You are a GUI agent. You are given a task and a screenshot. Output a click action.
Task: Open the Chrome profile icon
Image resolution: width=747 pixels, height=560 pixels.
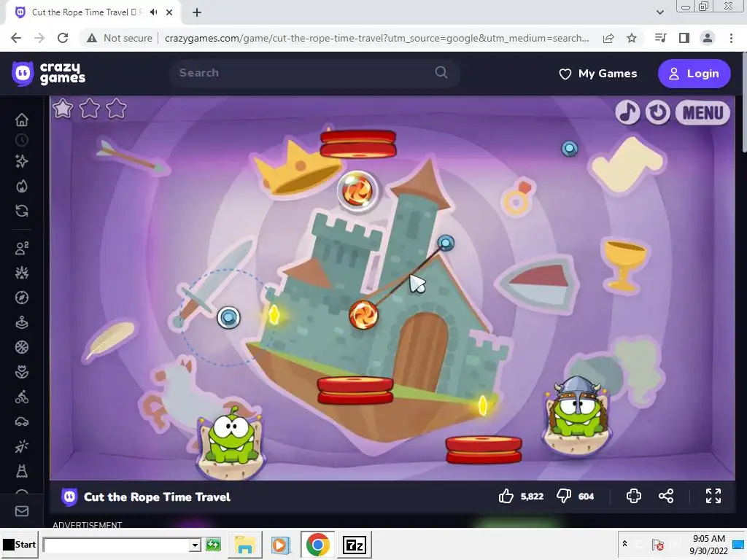click(708, 38)
